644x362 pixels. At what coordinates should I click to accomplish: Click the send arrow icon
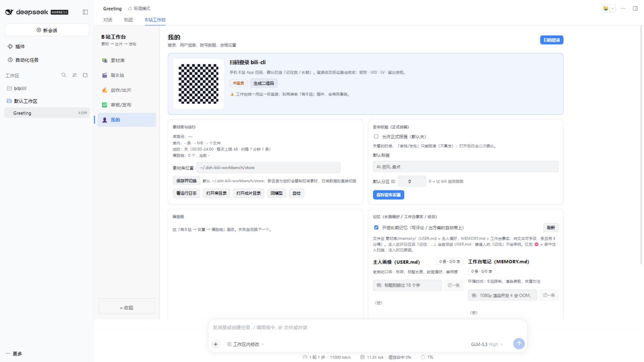tap(519, 344)
